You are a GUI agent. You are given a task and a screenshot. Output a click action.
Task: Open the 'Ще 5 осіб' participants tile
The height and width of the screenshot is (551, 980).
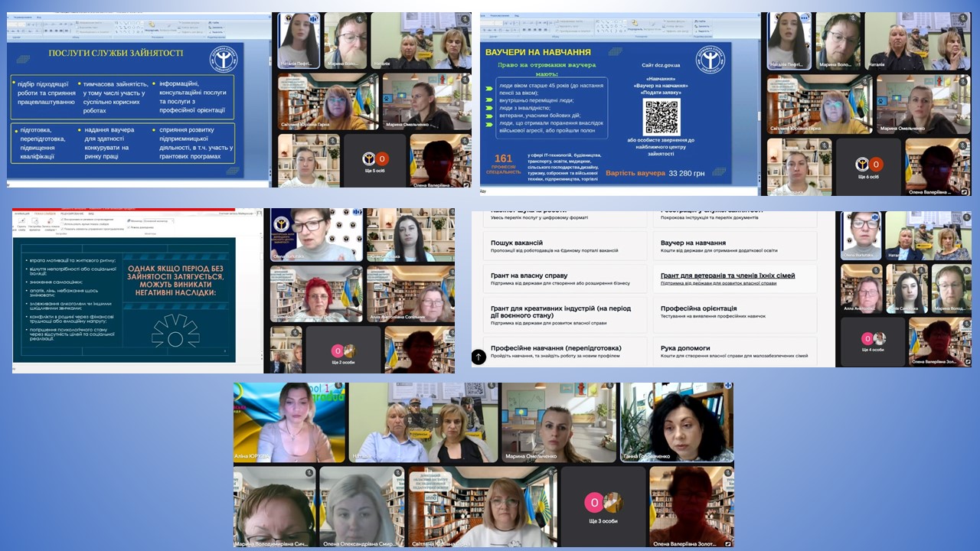click(374, 161)
